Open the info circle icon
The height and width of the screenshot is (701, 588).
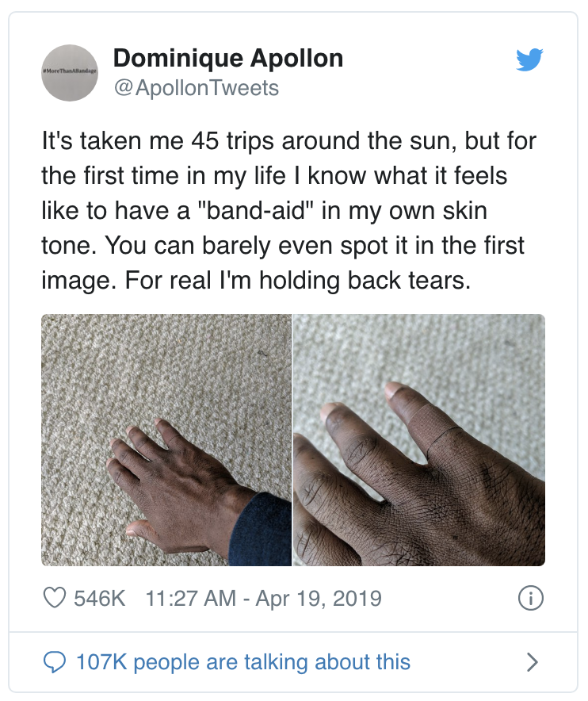pyautogui.click(x=530, y=599)
